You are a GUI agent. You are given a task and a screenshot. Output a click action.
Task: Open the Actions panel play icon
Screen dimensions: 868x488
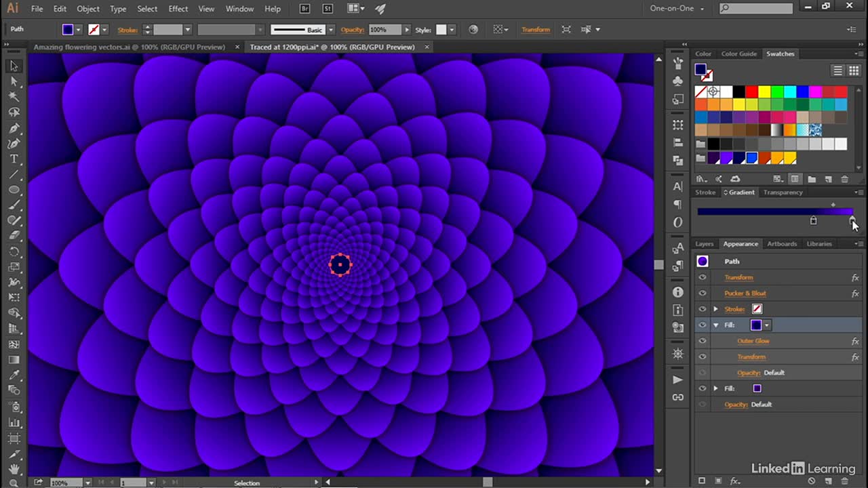point(678,380)
